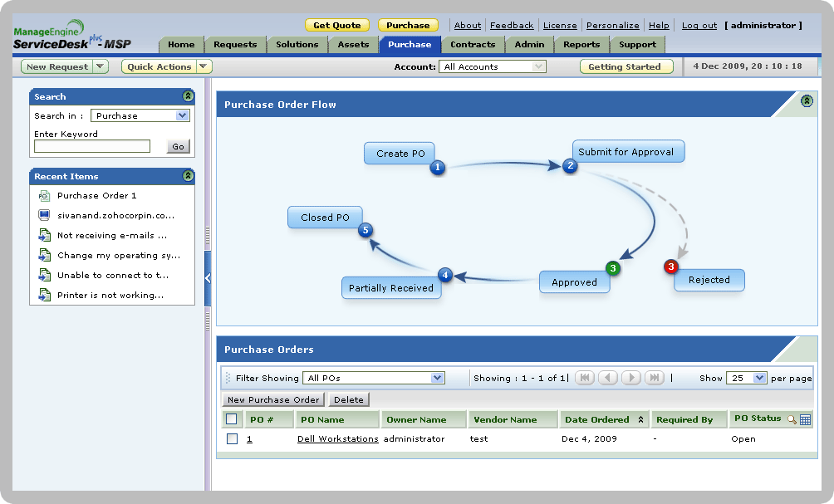Switch to the Reports tab
Image resolution: width=834 pixels, height=504 pixels.
pos(581,45)
